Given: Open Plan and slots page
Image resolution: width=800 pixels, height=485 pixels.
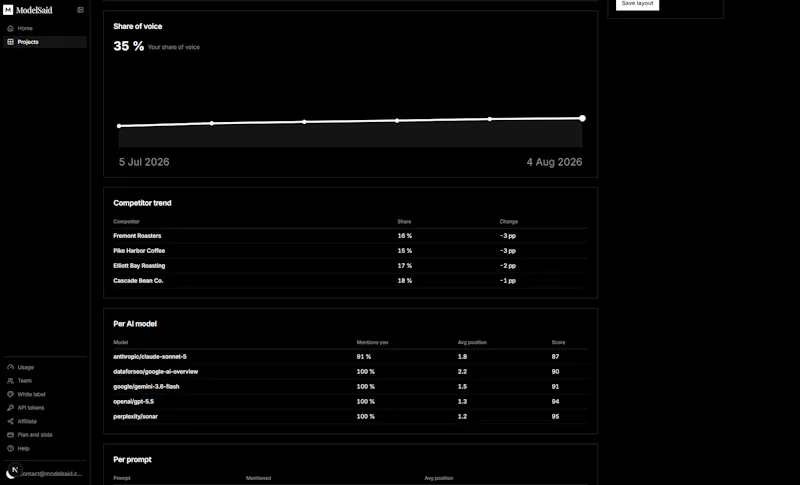Looking at the screenshot, I should (45, 435).
